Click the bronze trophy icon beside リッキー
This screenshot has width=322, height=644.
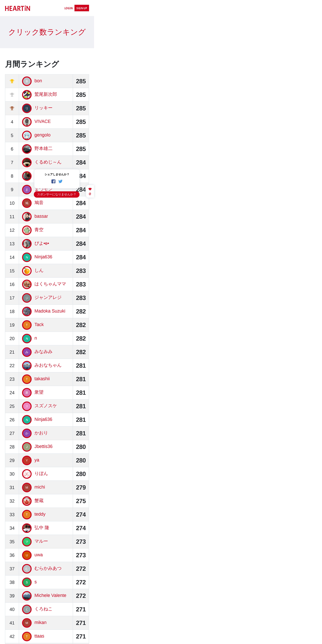12,108
